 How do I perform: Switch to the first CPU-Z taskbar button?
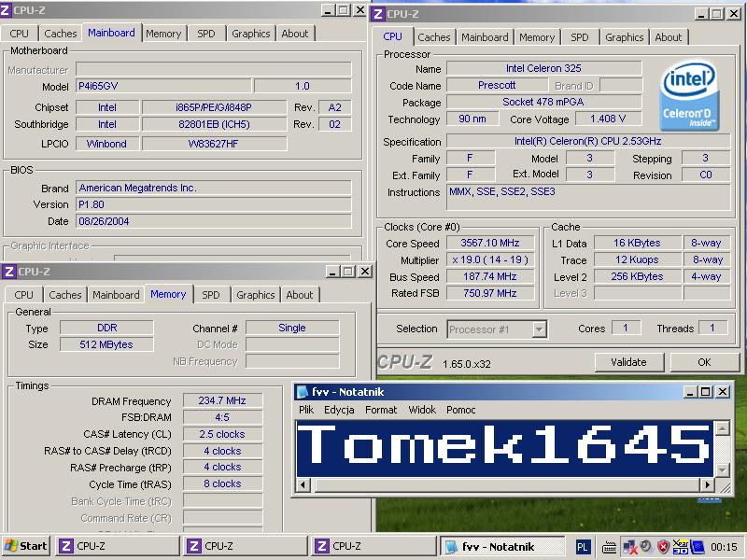tap(118, 546)
